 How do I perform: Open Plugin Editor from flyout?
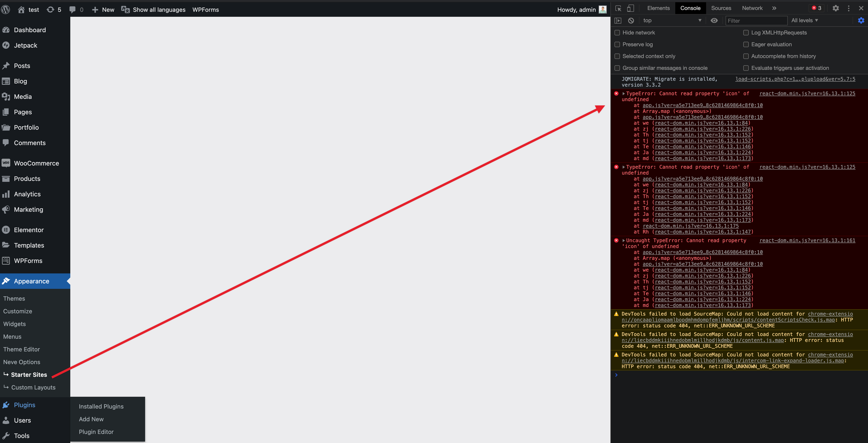(96, 432)
